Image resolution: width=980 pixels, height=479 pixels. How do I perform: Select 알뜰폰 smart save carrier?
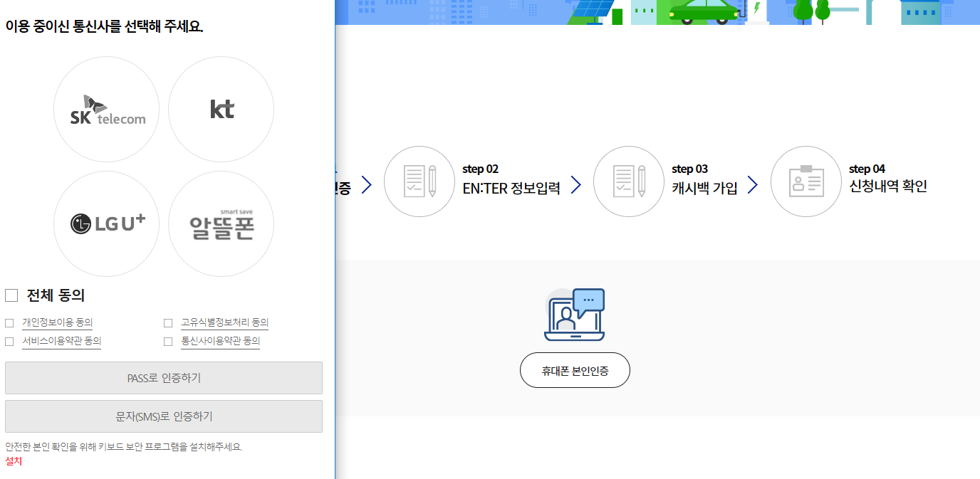[221, 224]
